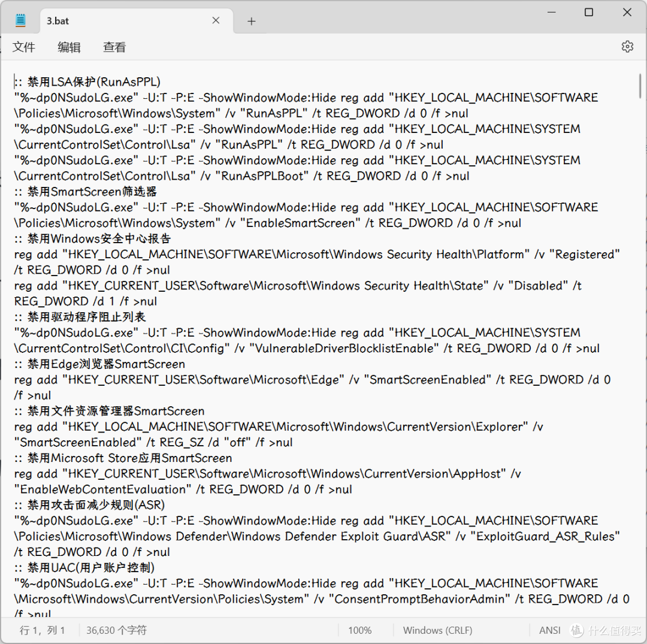Maximize the Notepad window
This screenshot has height=644, width=647.
[589, 13]
